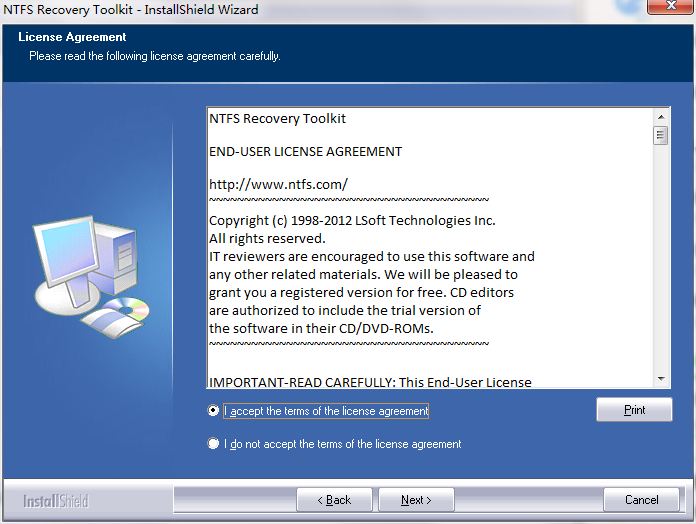Screen dimensions: 696x524
Task: Click the 'IT reviewers are encouraged' line
Action: point(372,256)
